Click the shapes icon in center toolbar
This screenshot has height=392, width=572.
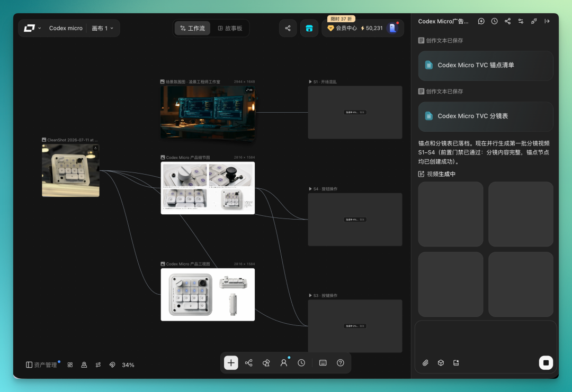point(266,363)
